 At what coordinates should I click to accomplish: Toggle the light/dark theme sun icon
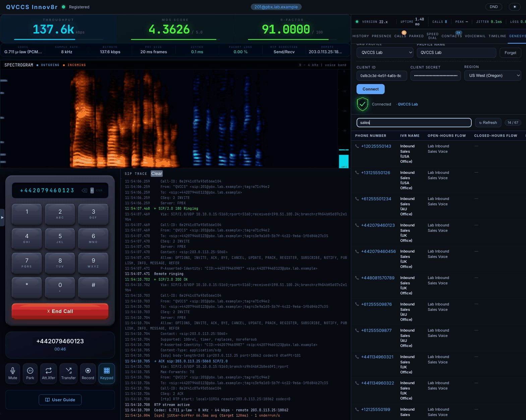pyautogui.click(x=515, y=7)
